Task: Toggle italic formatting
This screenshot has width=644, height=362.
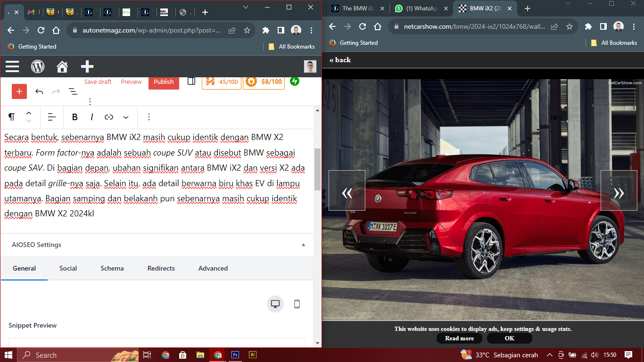Action: click(x=92, y=117)
